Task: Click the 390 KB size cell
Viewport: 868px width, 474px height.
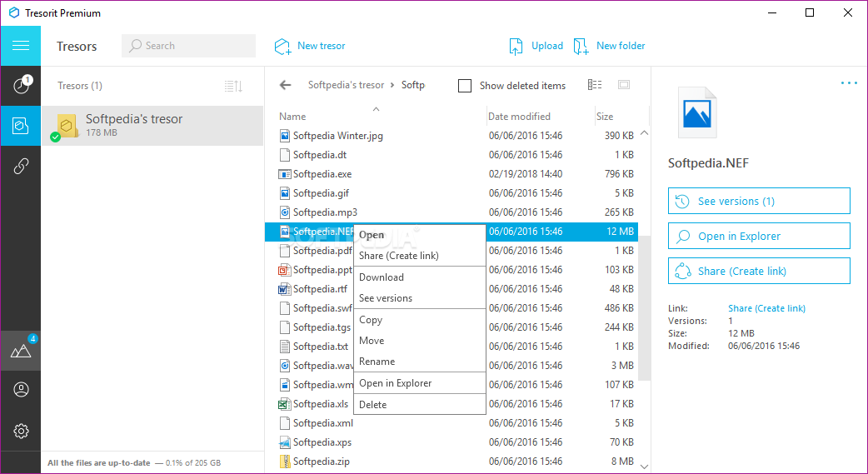Action: click(x=619, y=136)
